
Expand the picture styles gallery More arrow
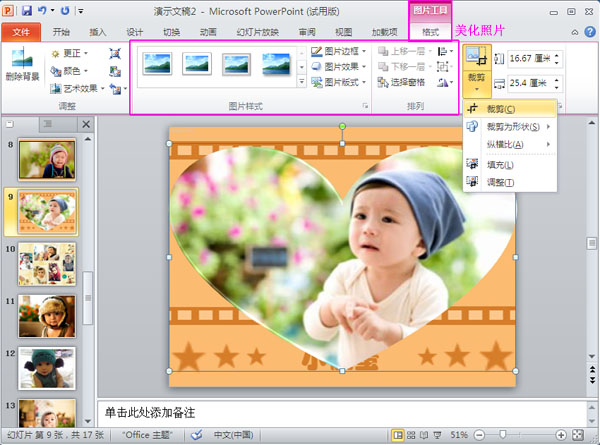[x=302, y=81]
